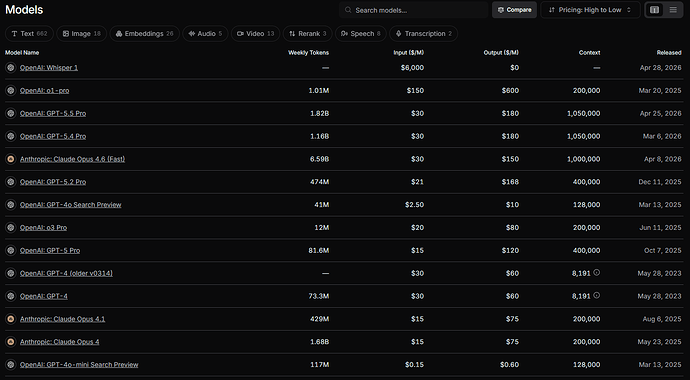This screenshot has height=380, width=690.
Task: Click the Aug 6, 2025 release date
Action: 662,319
